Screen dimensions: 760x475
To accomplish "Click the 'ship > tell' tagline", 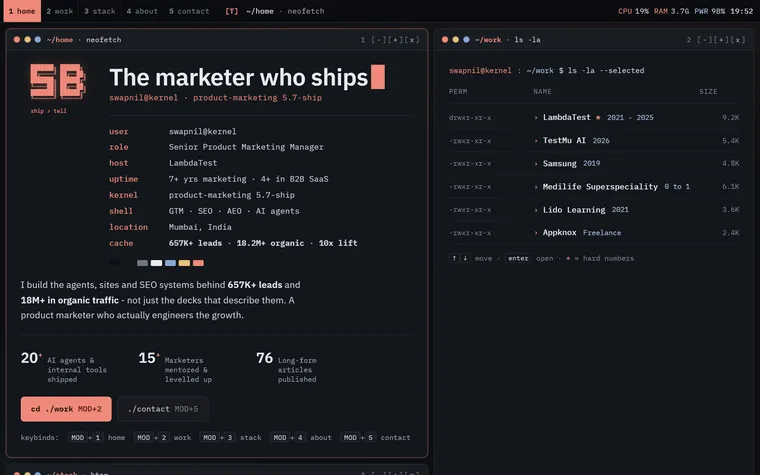I will pyautogui.click(x=48, y=111).
